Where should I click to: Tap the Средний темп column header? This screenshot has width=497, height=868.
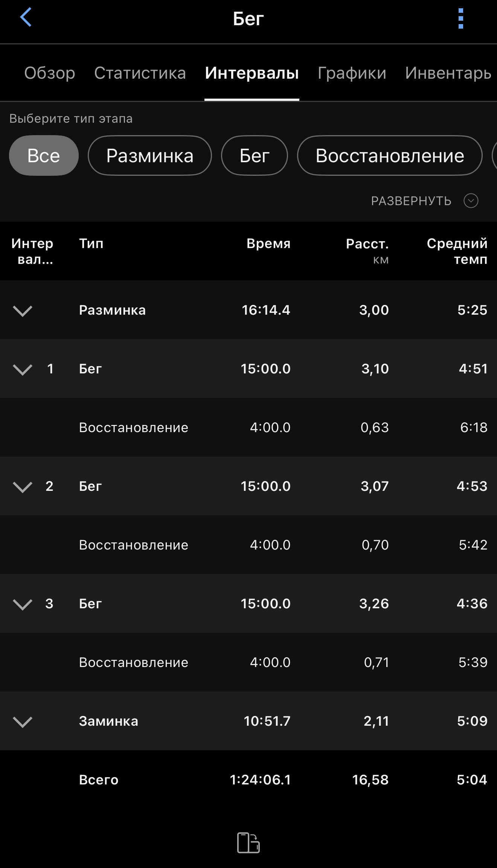pos(457,251)
